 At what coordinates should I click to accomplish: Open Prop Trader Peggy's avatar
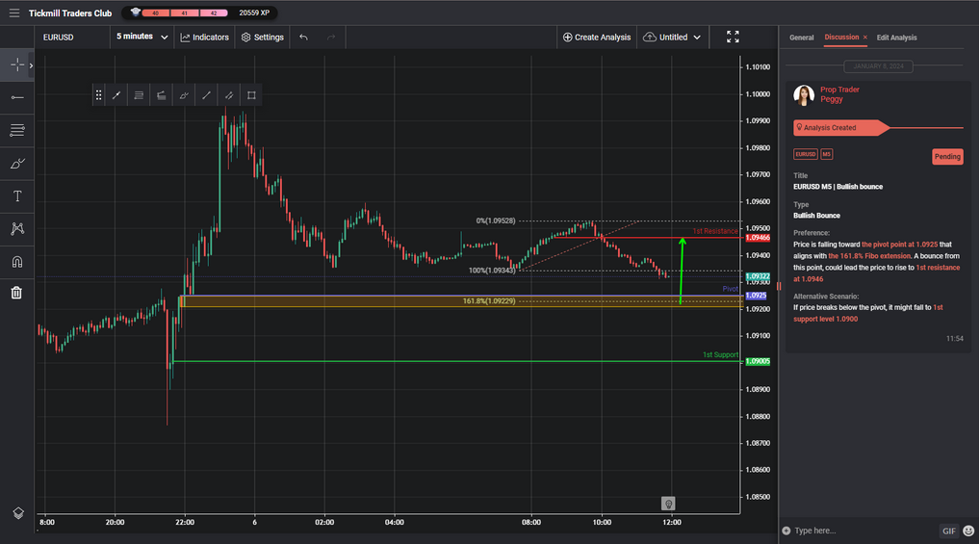pos(804,95)
